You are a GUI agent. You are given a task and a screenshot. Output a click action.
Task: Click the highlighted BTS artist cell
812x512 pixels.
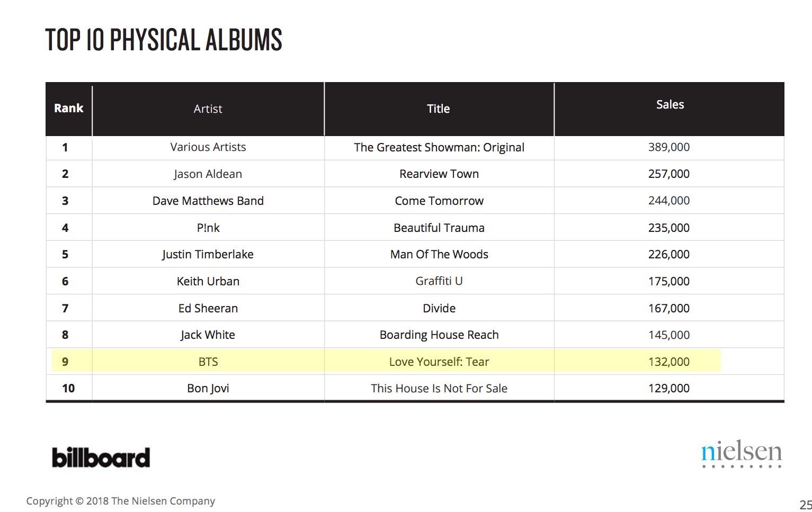(x=208, y=362)
